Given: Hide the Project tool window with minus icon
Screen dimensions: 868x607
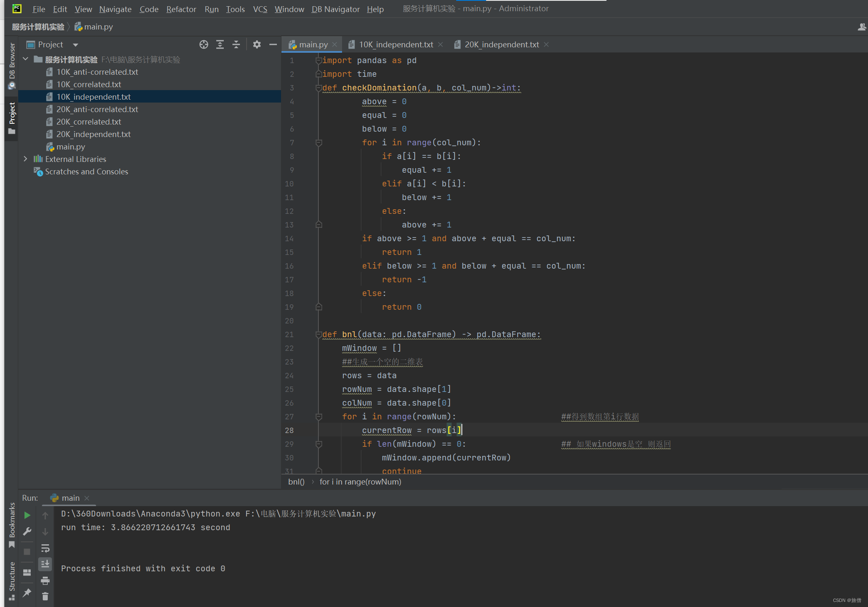Looking at the screenshot, I should pyautogui.click(x=273, y=44).
